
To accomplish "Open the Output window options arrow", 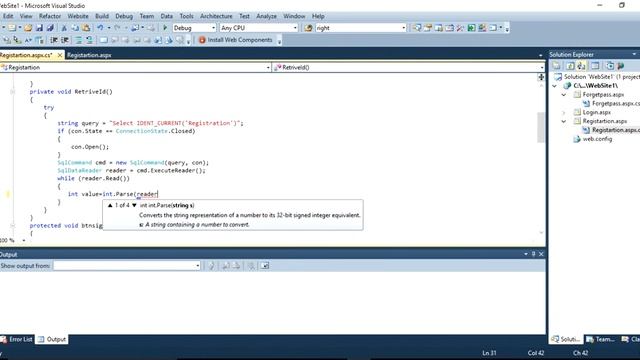I will pos(526,254).
